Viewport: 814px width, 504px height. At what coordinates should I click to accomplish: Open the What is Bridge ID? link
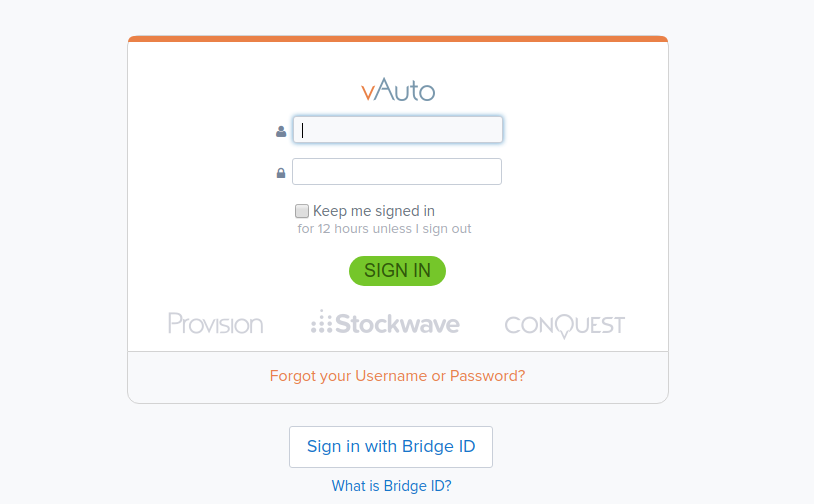click(x=391, y=486)
